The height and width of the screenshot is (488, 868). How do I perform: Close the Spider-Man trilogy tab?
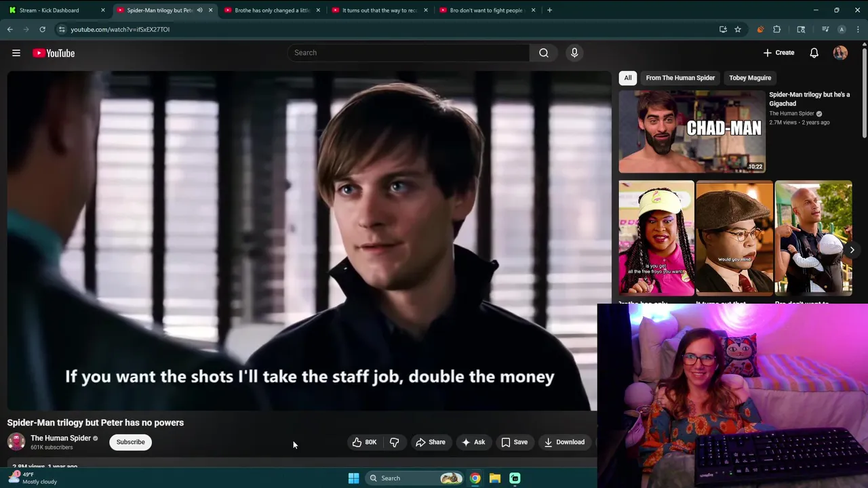210,10
